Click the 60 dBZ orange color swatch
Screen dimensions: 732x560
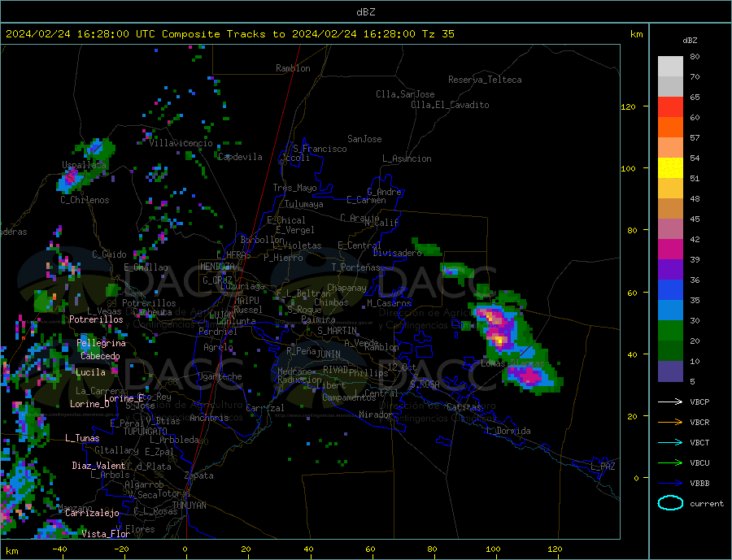click(670, 128)
